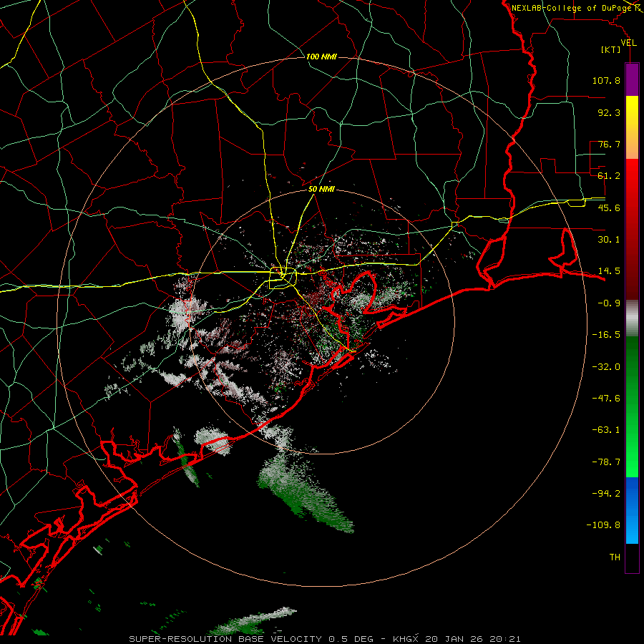
Task: Click the 61.2 velocity scale value
Action: pos(609,176)
